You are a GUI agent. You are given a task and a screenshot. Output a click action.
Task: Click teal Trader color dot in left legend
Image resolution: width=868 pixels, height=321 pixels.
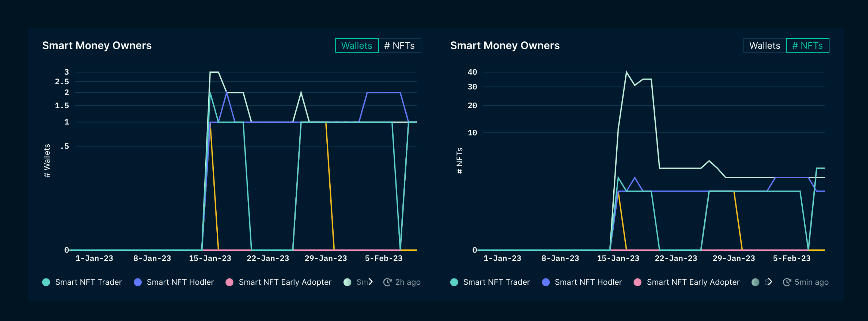click(x=46, y=282)
